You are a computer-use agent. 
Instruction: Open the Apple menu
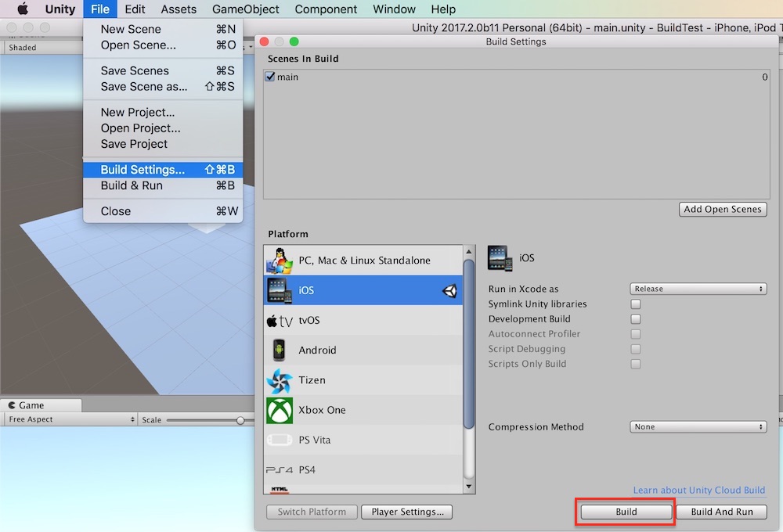pyautogui.click(x=23, y=9)
